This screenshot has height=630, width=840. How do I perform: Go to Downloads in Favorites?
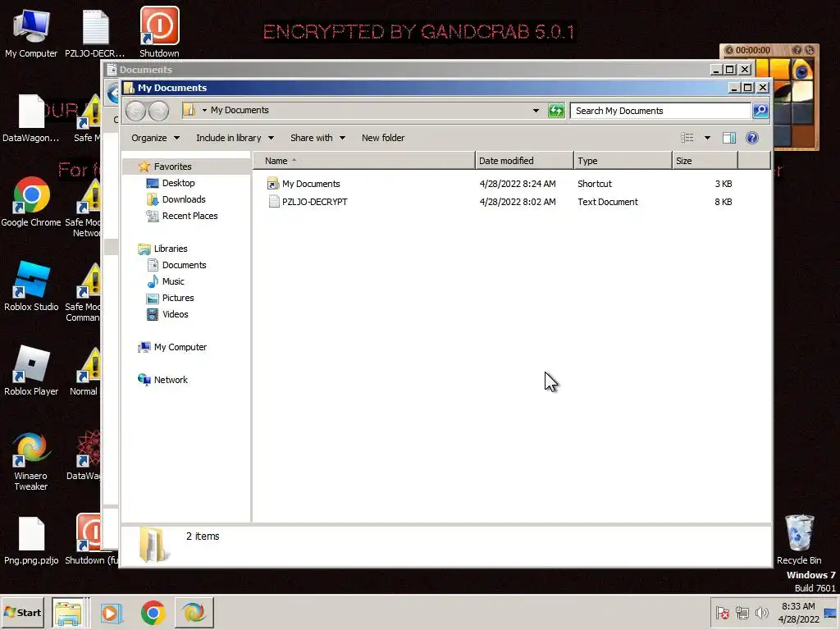[184, 199]
